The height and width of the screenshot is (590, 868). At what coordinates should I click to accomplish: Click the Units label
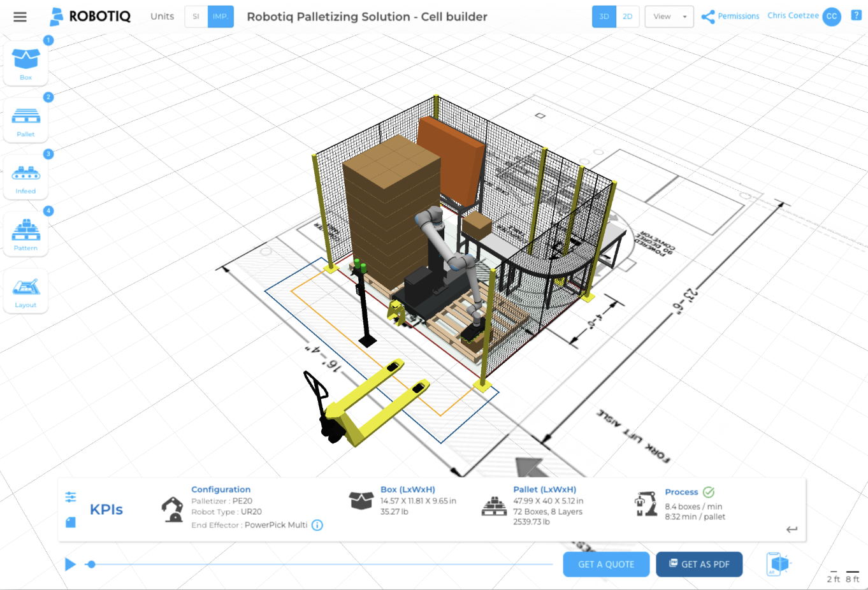(162, 17)
